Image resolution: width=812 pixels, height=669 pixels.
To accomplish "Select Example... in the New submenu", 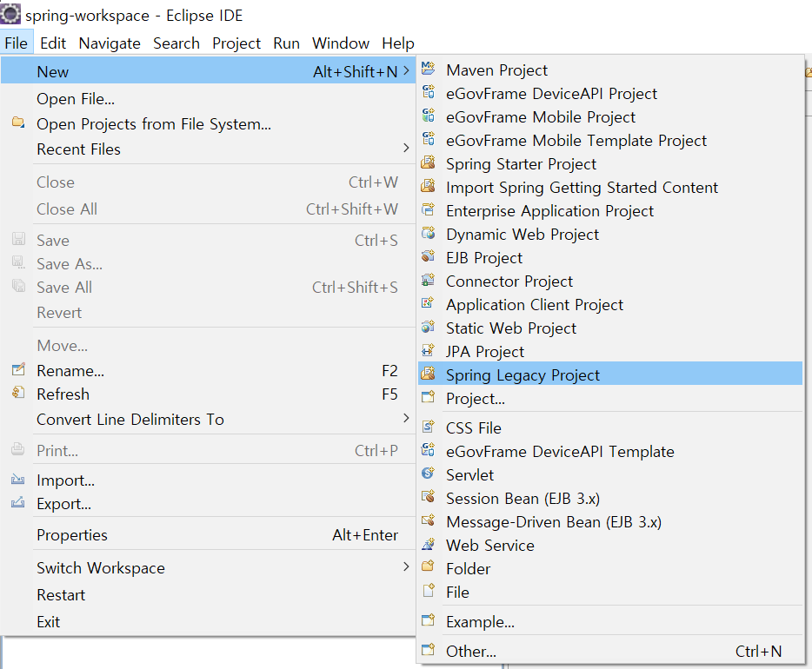I will [610, 621].
